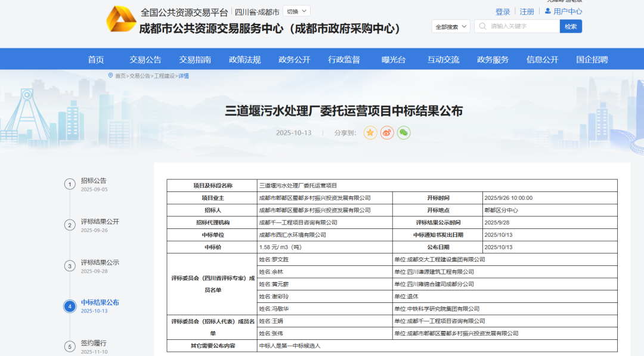Click breadcrumb 首页 link

click(x=120, y=76)
